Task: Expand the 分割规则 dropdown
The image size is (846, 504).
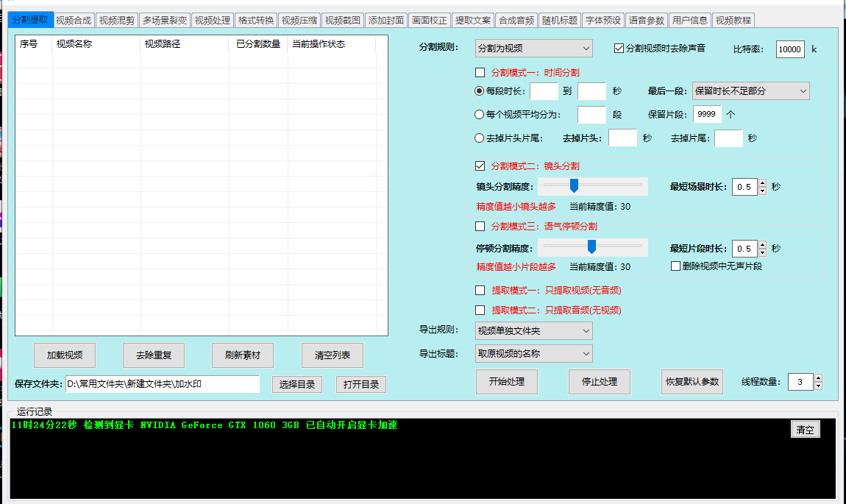Action: click(x=533, y=49)
